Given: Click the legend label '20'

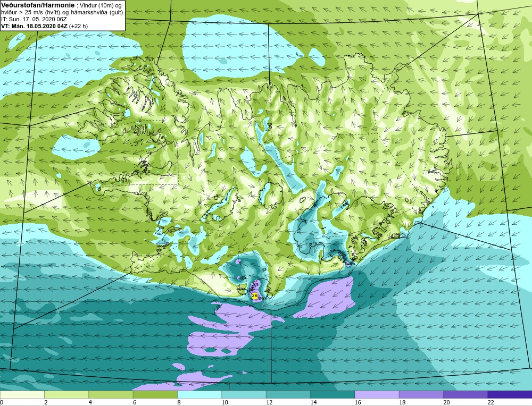Looking at the screenshot, I should coord(446,402).
